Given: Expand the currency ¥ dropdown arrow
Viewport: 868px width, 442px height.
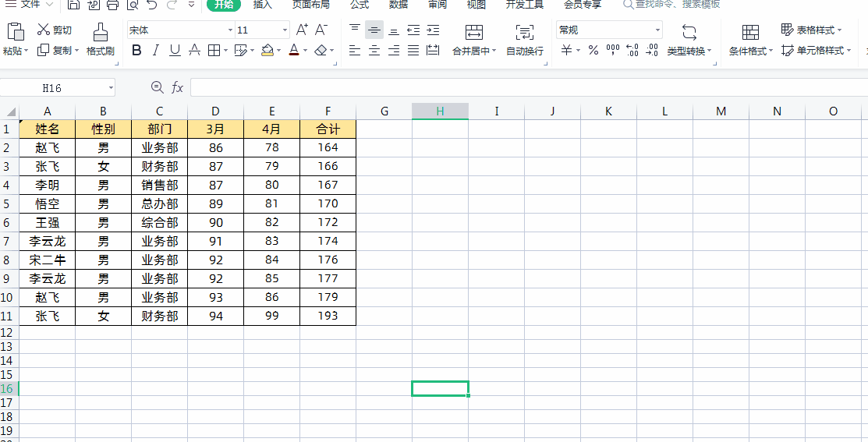Looking at the screenshot, I should (x=578, y=51).
